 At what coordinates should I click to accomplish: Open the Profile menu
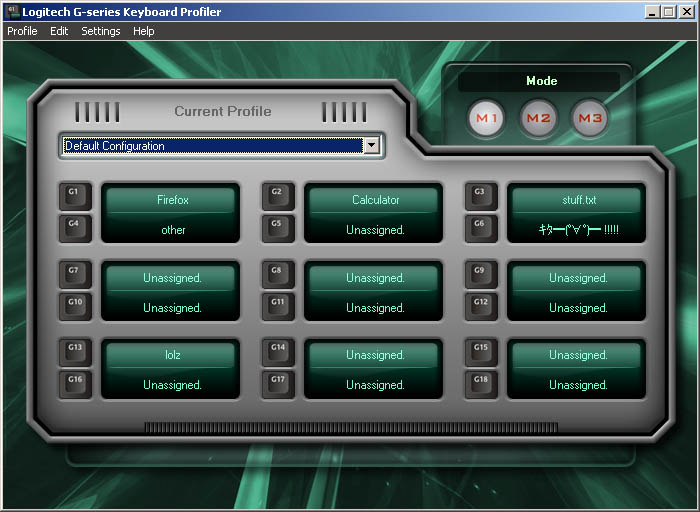(x=22, y=31)
